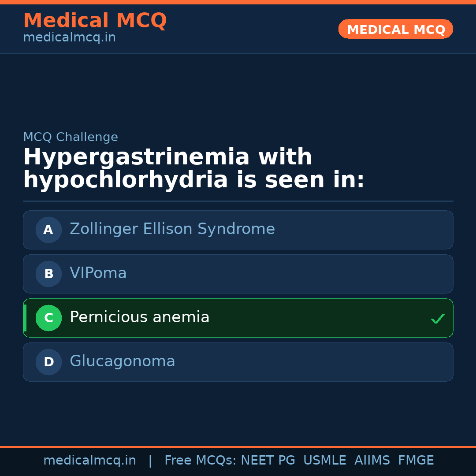Click the Medical MCQ header title
The height and width of the screenshot is (476, 476).
[x=95, y=20]
